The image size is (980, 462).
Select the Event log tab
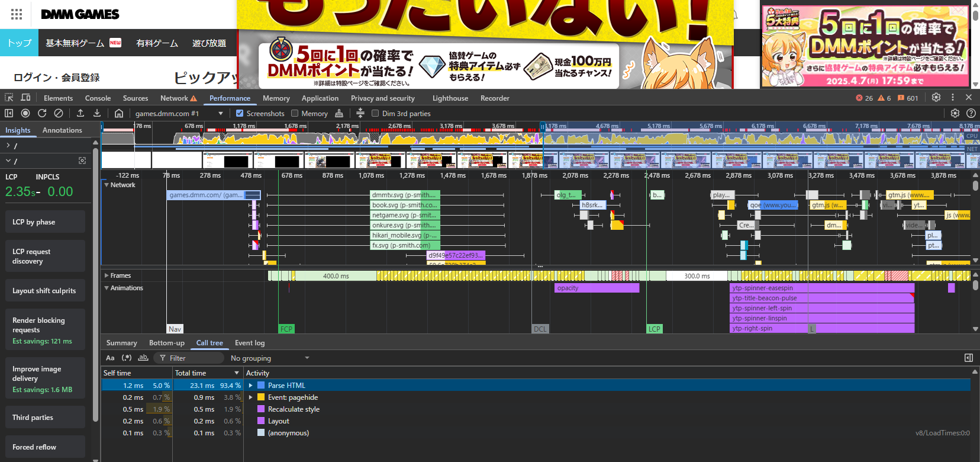pos(250,343)
